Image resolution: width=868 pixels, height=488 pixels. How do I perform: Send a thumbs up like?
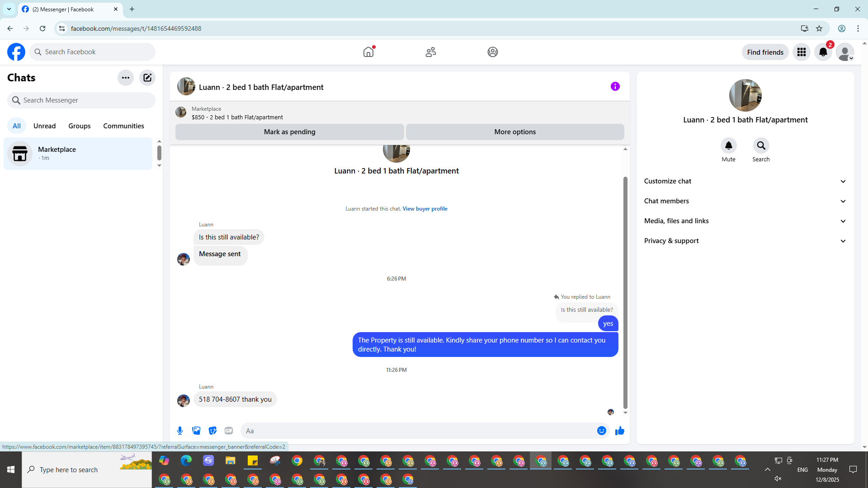(619, 431)
